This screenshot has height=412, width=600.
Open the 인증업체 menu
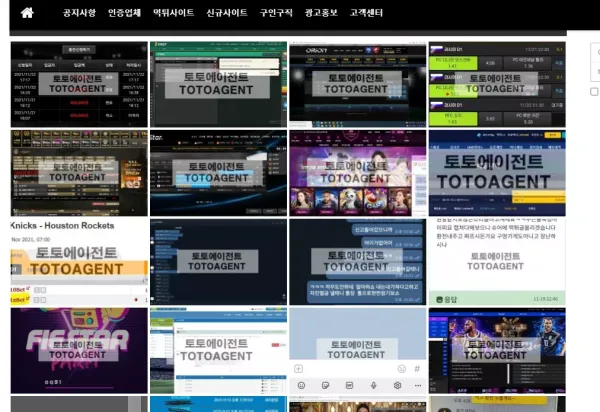(x=124, y=13)
